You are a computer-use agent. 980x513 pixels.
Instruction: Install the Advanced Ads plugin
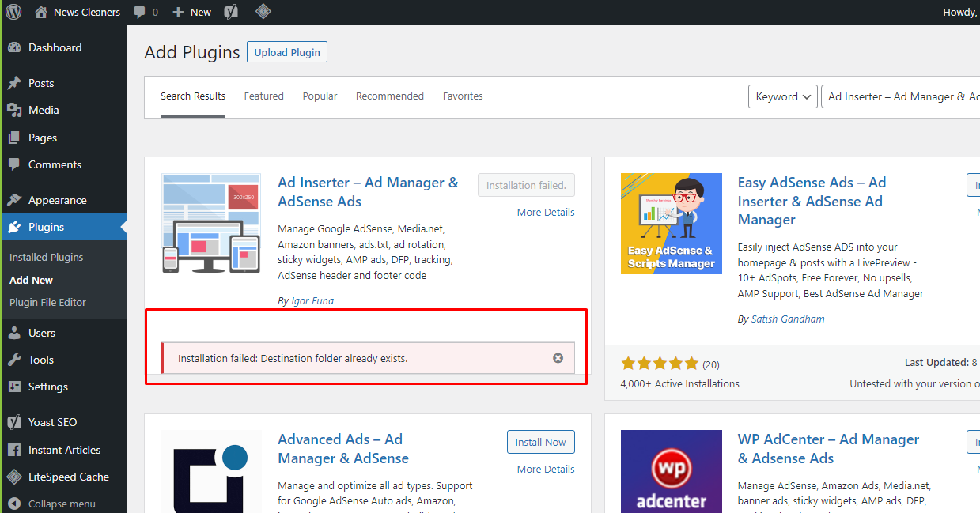point(540,442)
